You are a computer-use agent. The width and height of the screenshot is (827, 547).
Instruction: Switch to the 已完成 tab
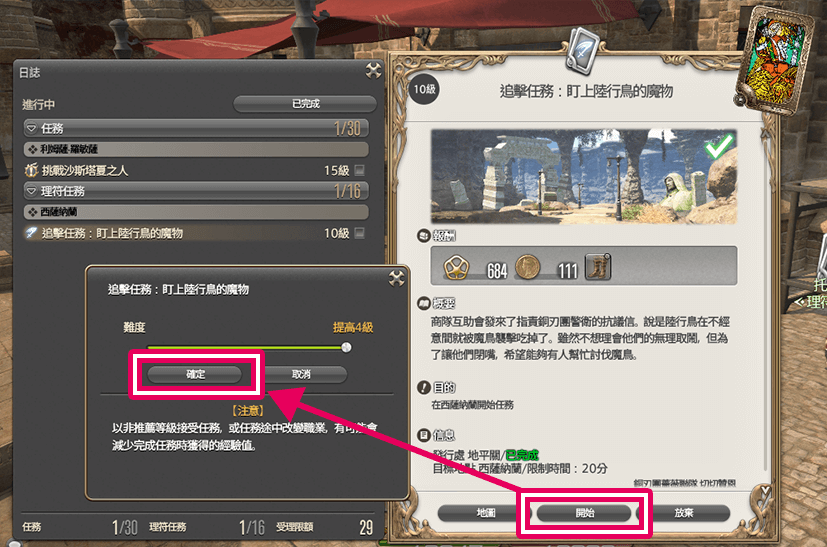coord(305,104)
